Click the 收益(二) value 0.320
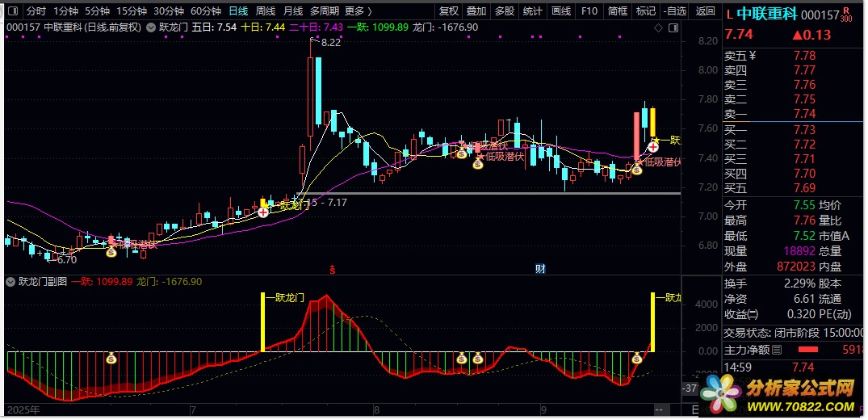Screen dimensions: 868x420 tap(802, 314)
